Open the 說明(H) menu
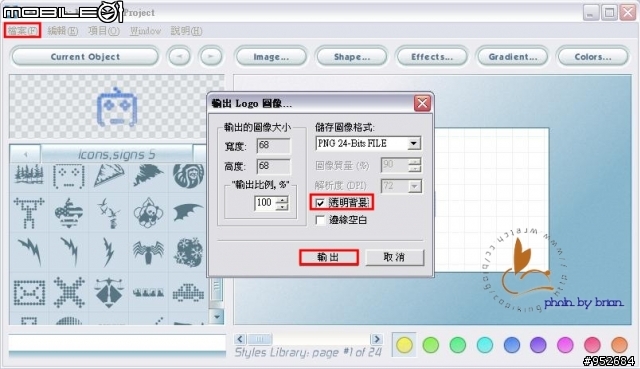The width and height of the screenshot is (640, 369). [x=186, y=31]
